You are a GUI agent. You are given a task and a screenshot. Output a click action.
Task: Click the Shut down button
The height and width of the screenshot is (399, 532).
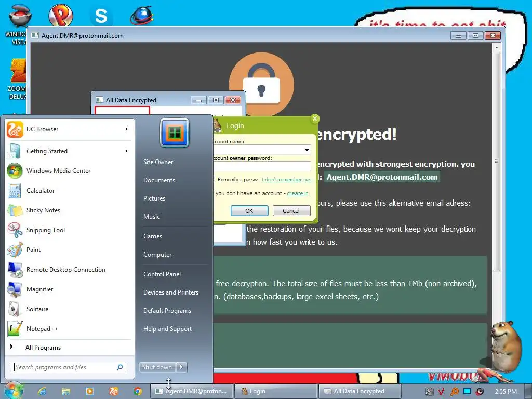click(157, 367)
